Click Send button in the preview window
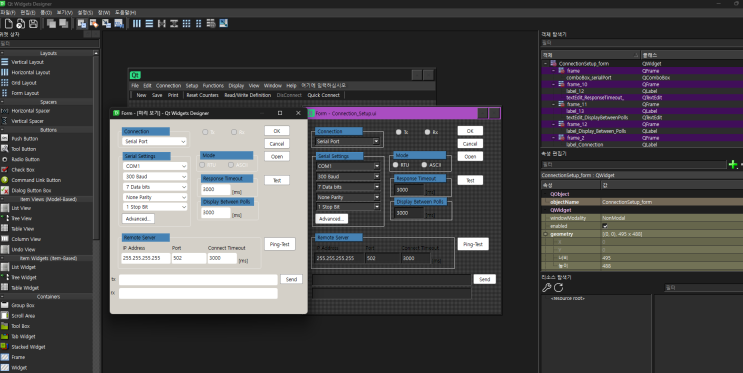Screen dimensions: 743x373 coord(291,279)
